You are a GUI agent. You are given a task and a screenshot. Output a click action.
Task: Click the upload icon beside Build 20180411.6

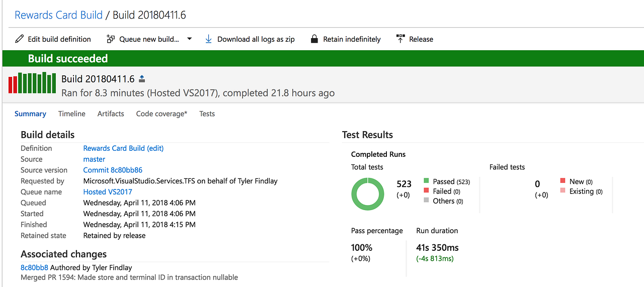click(142, 78)
